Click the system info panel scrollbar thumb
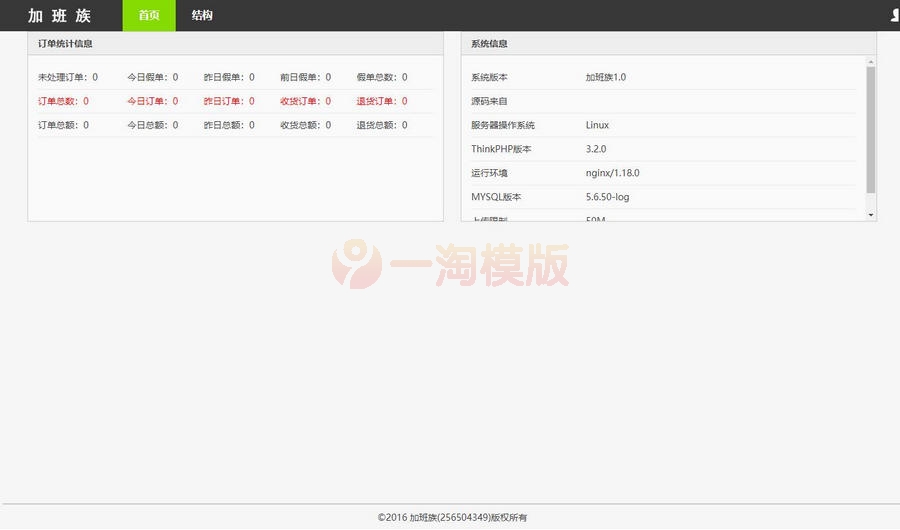This screenshot has width=900, height=530. (x=871, y=128)
